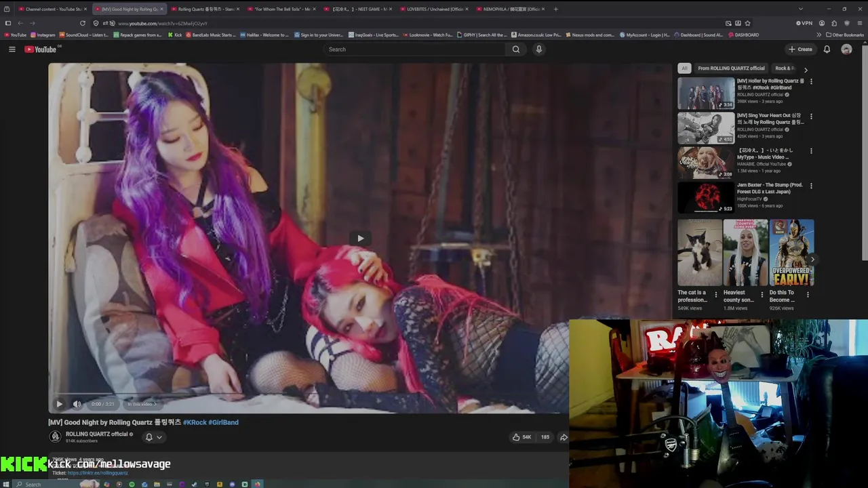Switch to the LOVEBITES Unchained tab
The height and width of the screenshot is (488, 868).
(x=433, y=9)
